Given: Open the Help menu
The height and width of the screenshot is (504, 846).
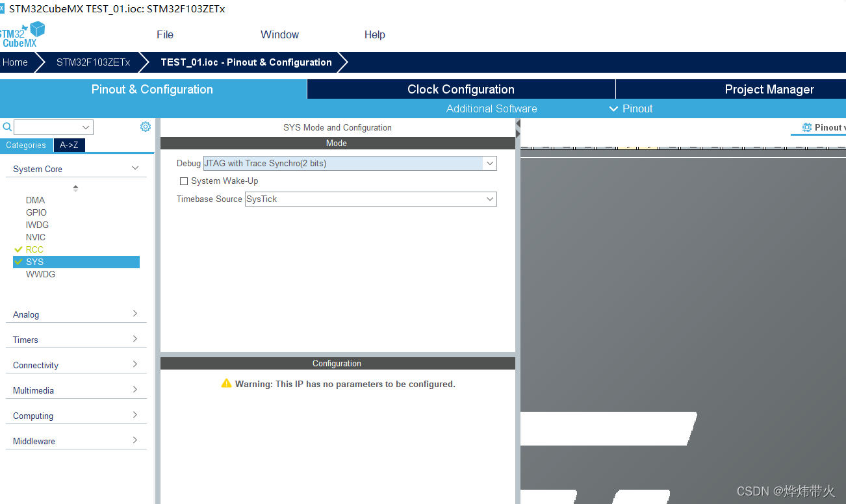Looking at the screenshot, I should tap(374, 34).
